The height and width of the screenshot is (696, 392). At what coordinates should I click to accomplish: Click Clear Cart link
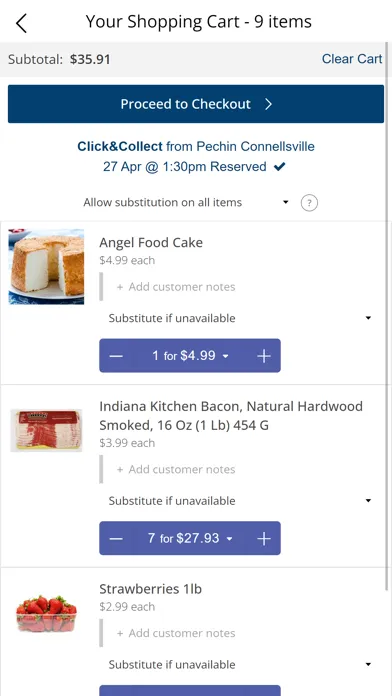(352, 59)
